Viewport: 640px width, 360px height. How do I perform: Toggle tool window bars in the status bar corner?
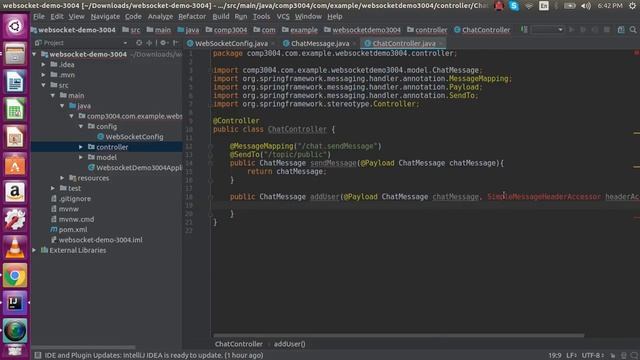[38, 355]
